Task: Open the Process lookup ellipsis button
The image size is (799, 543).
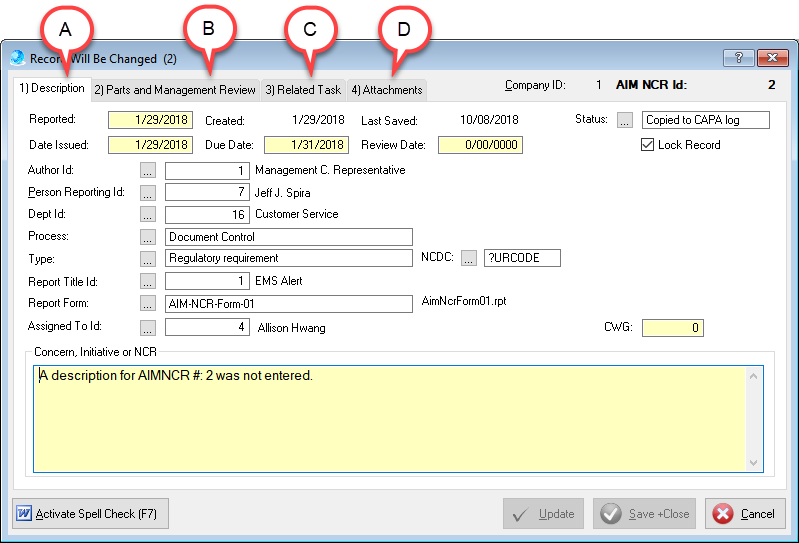Action: pyautogui.click(x=148, y=237)
